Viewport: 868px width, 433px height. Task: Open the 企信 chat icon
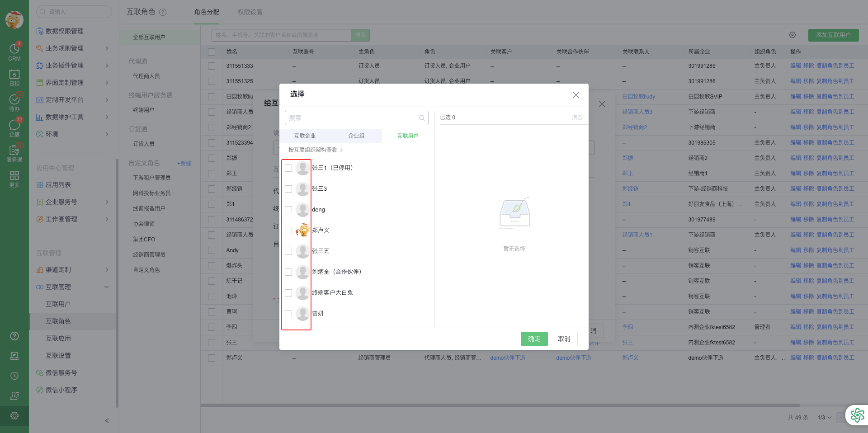point(14,127)
